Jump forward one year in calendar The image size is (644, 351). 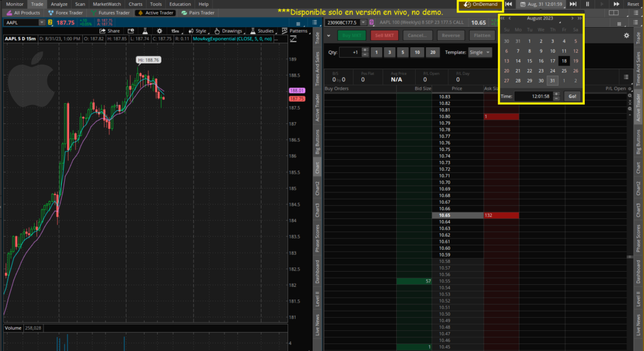[x=579, y=18]
